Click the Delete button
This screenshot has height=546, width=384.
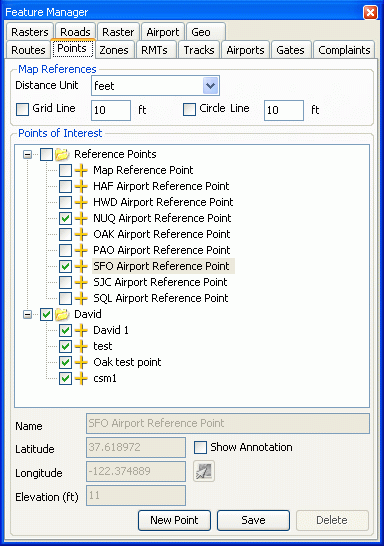[332, 520]
